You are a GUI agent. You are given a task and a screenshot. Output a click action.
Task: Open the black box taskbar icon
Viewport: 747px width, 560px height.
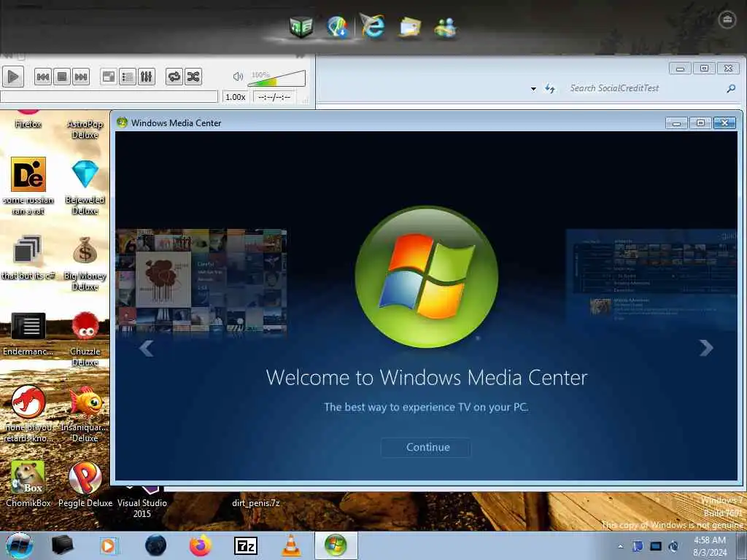point(63,545)
